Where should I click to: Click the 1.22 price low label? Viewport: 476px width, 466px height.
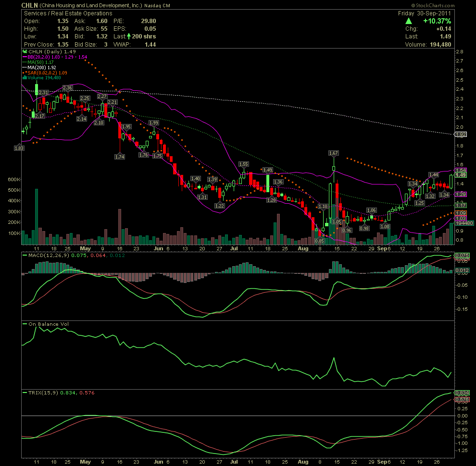(x=219, y=206)
